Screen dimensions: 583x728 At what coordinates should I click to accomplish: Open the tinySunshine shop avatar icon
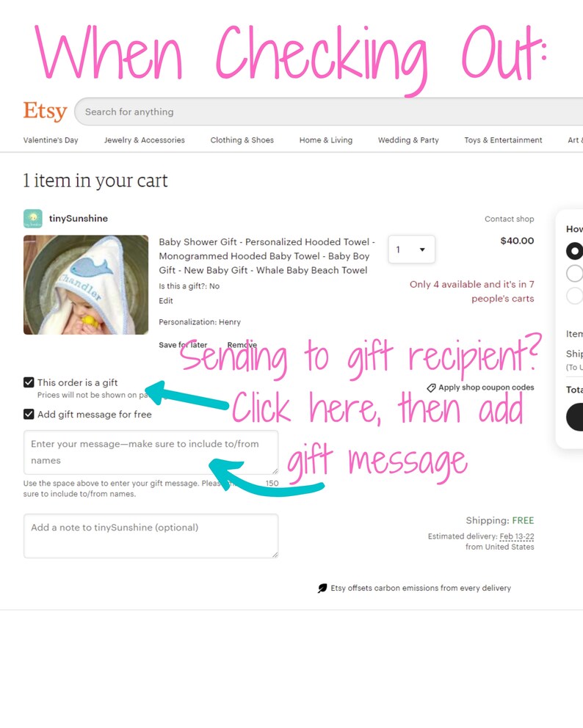pyautogui.click(x=33, y=219)
